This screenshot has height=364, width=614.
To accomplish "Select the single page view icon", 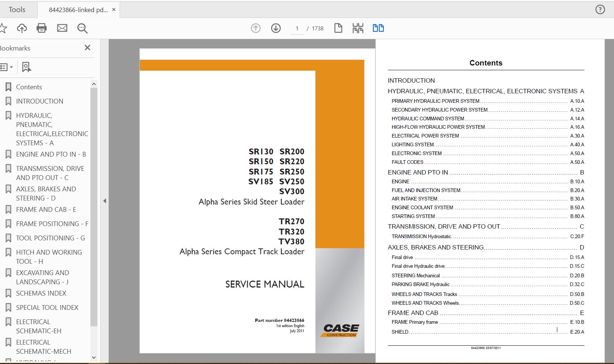I will 338,28.
